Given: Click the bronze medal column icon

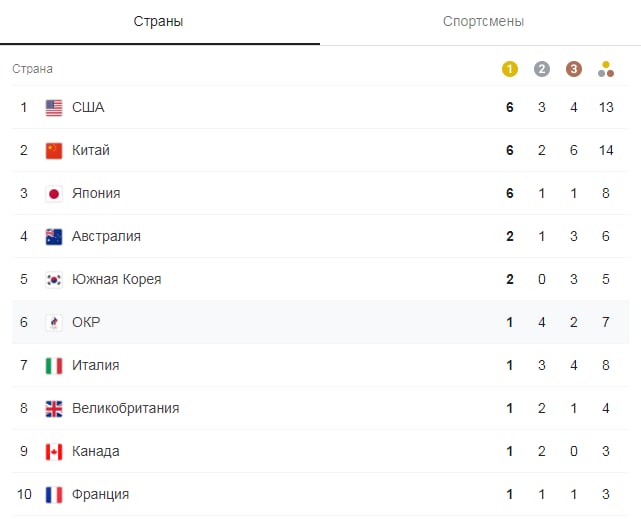Looking at the screenshot, I should [574, 69].
